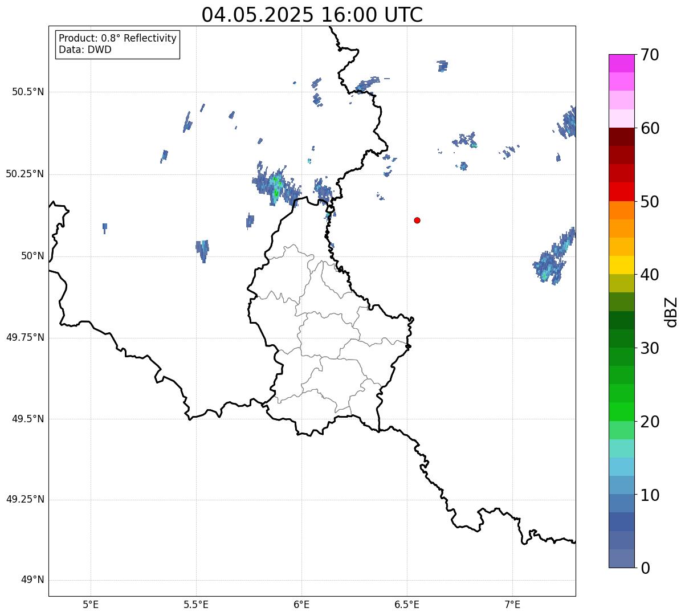Image resolution: width=685 pixels, height=616 pixels.
Task: Click the 49.75°N latitude label
Action: tap(25, 337)
